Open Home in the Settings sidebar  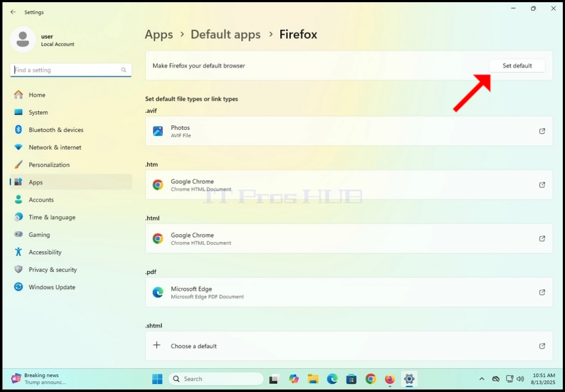coord(71,95)
